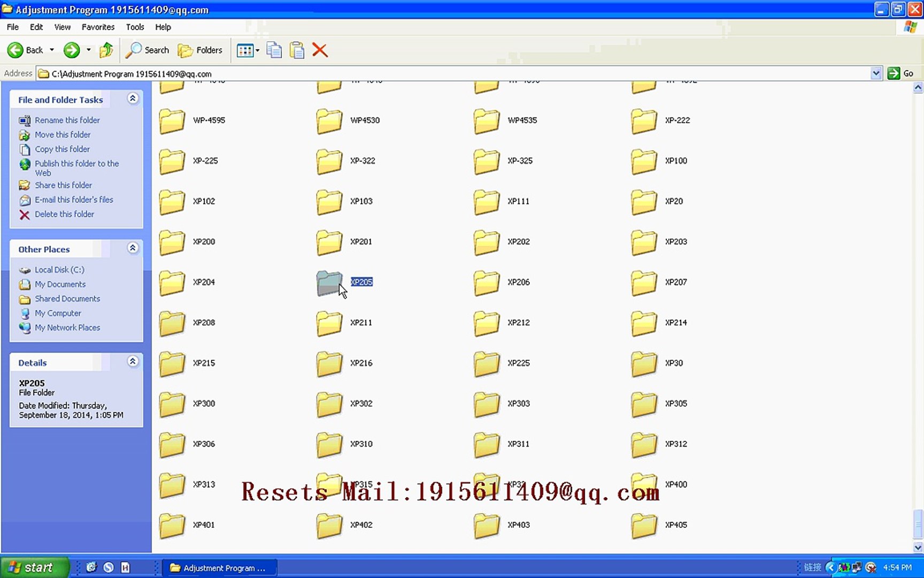Click Move this folder
This screenshot has height=578, width=924.
click(63, 135)
